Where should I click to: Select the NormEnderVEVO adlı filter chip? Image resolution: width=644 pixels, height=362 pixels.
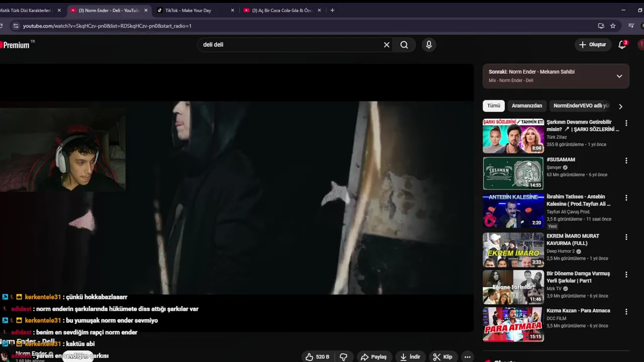tap(581, 106)
